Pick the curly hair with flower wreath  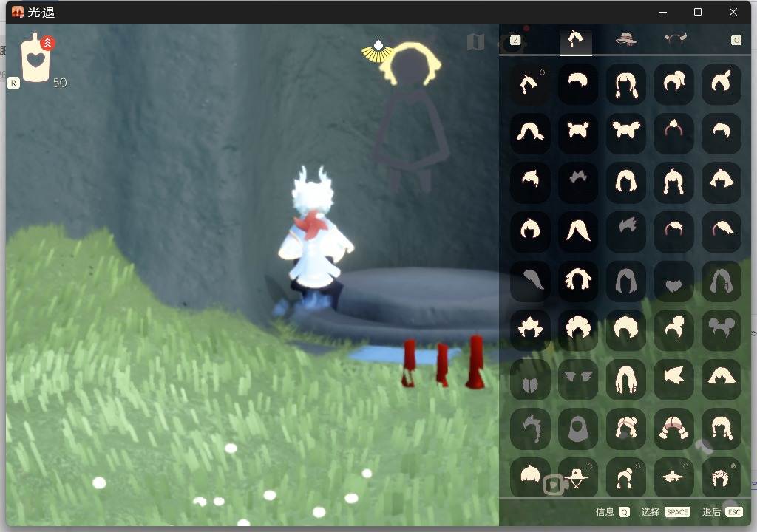[722, 477]
